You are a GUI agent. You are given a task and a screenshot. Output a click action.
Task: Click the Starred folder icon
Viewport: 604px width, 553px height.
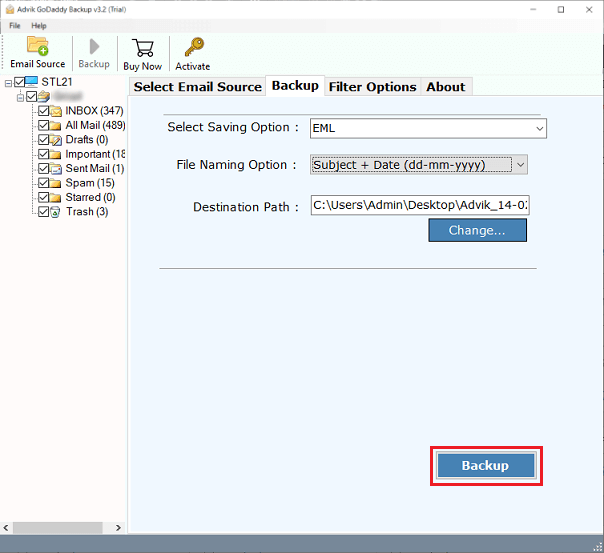click(55, 198)
